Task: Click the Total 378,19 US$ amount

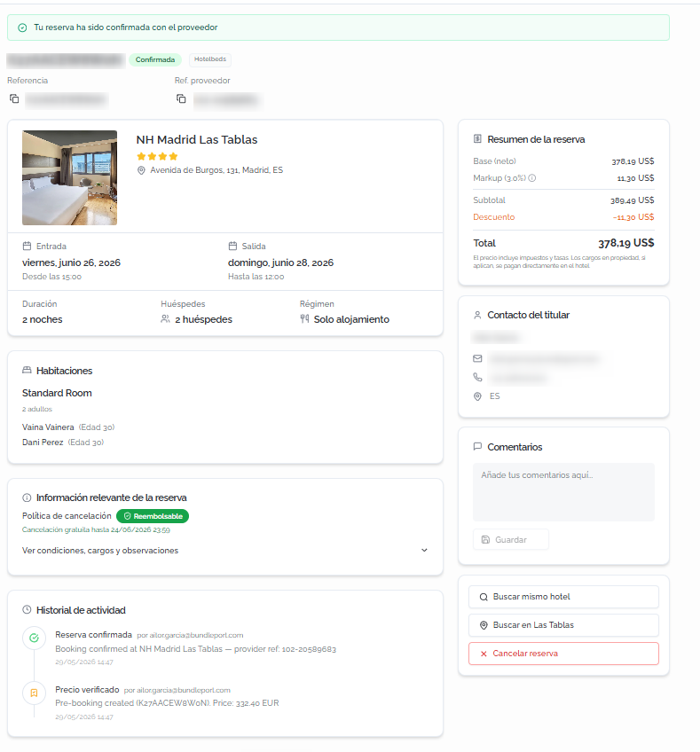Action: (x=626, y=243)
